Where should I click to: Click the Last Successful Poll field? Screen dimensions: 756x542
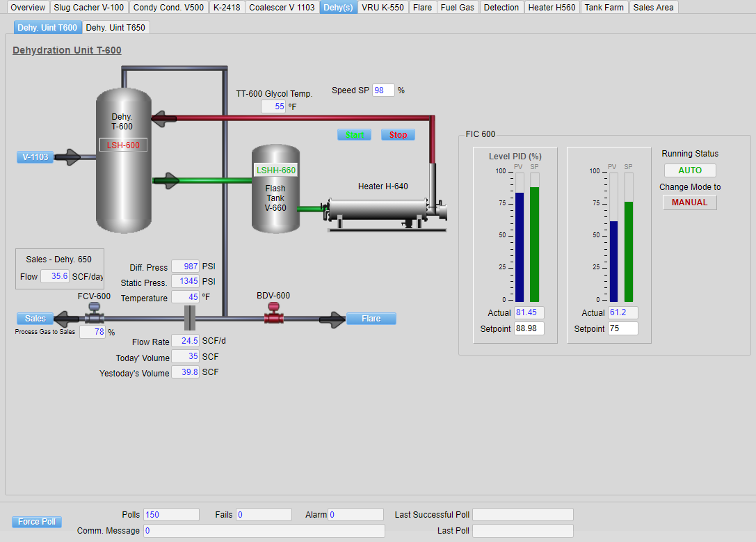pyautogui.click(x=523, y=514)
